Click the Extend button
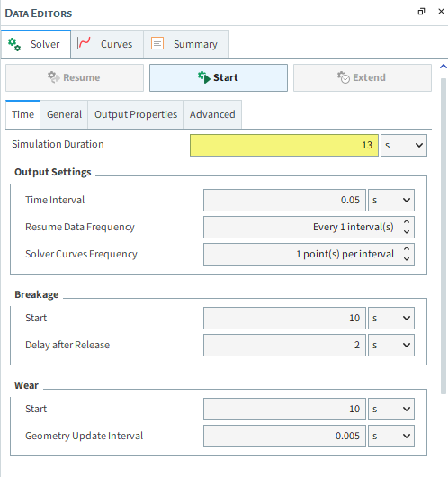The width and height of the screenshot is (448, 477). pos(363,77)
